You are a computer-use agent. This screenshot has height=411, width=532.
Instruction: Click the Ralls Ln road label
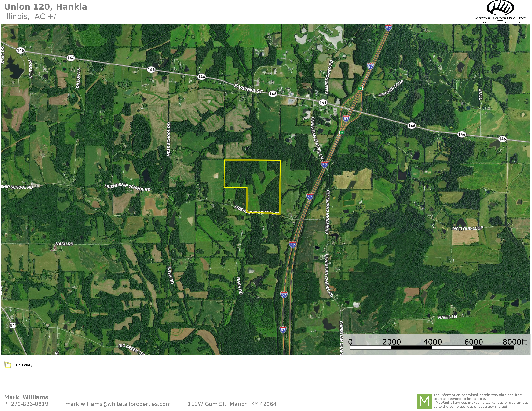click(x=447, y=317)
